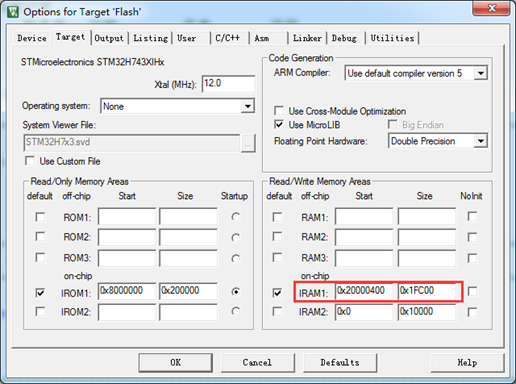Enable Use Cross-Module Optimization

click(279, 111)
